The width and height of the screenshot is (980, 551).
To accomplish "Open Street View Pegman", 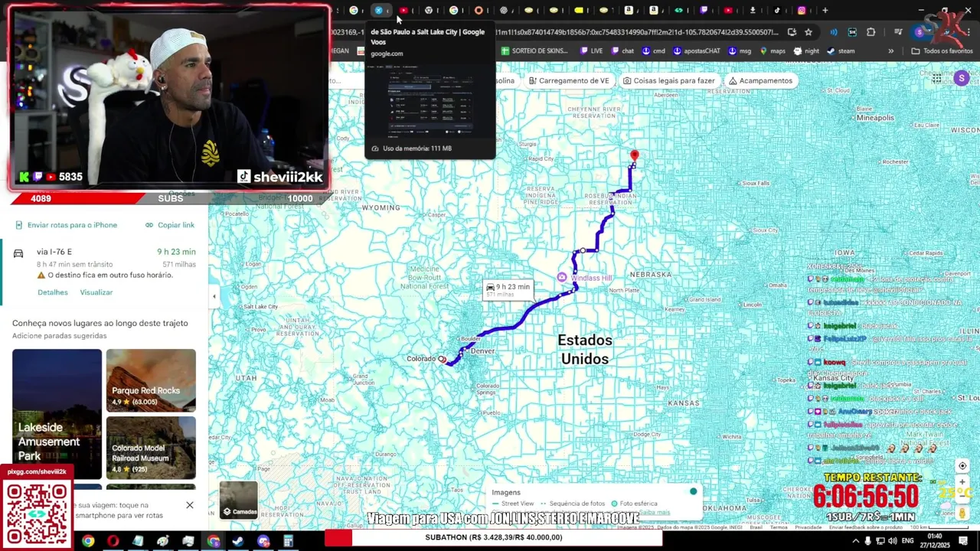I will point(962,513).
